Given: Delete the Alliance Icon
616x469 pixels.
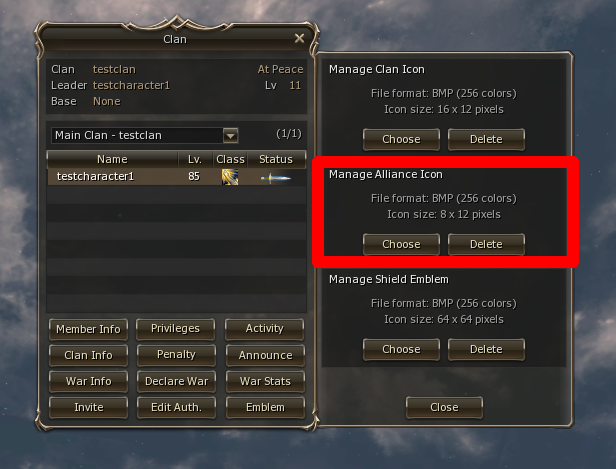Looking at the screenshot, I should pyautogui.click(x=486, y=244).
